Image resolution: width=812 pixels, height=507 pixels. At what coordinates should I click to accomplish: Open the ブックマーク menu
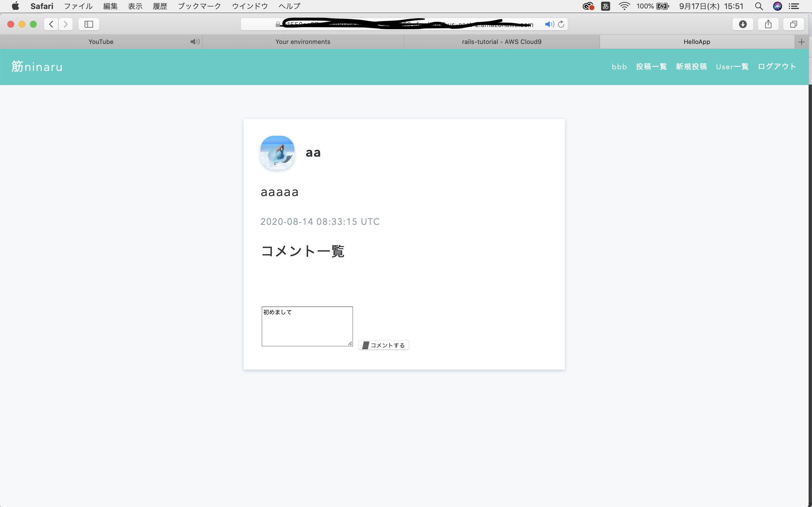(x=199, y=6)
